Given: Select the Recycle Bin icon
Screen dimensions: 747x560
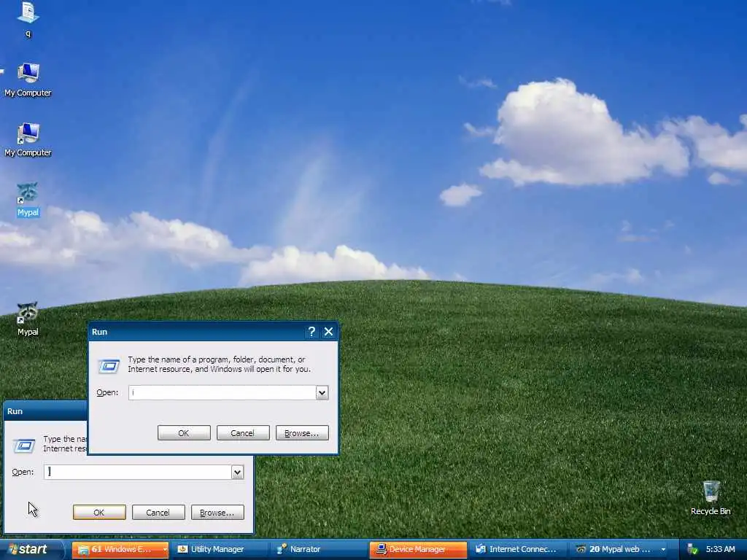Looking at the screenshot, I should (711, 498).
